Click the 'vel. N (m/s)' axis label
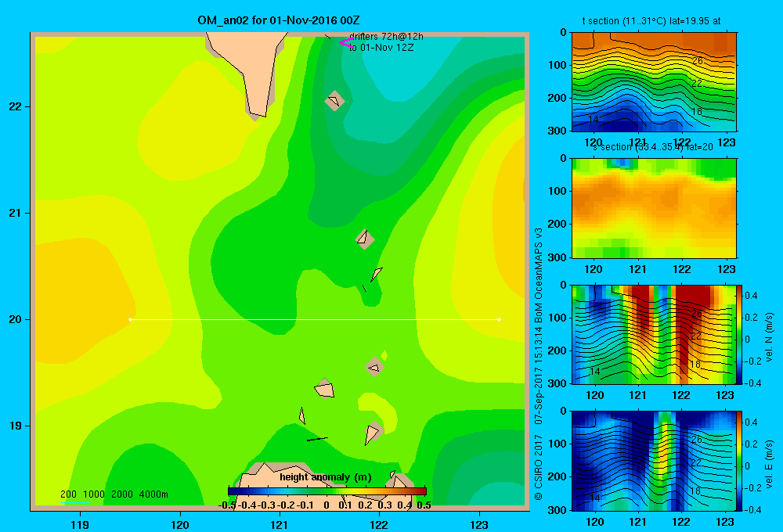 [x=769, y=337]
